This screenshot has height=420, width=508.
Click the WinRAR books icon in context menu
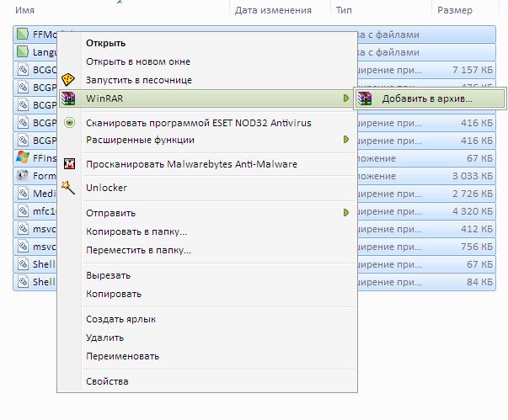click(x=70, y=98)
